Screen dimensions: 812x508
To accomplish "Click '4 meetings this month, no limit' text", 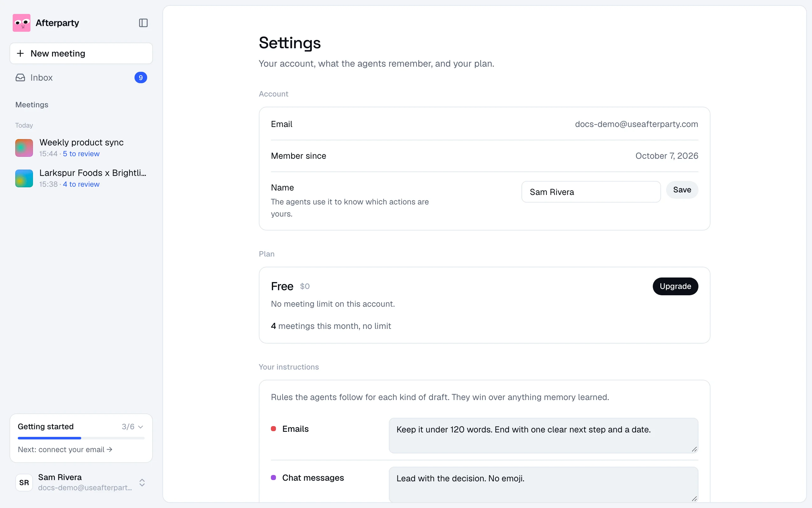I will [x=331, y=326].
